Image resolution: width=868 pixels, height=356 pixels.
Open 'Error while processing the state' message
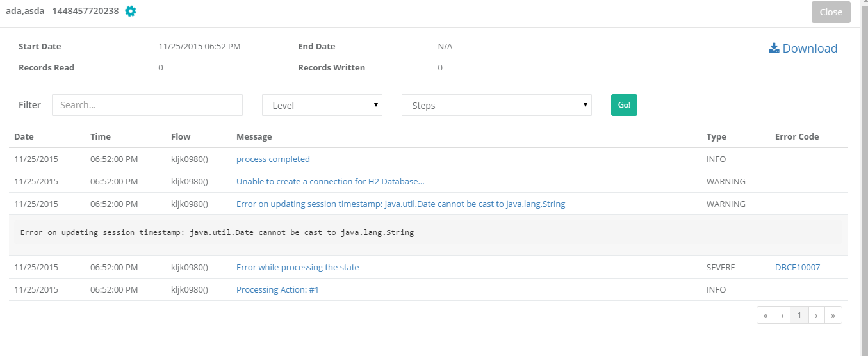(x=297, y=268)
